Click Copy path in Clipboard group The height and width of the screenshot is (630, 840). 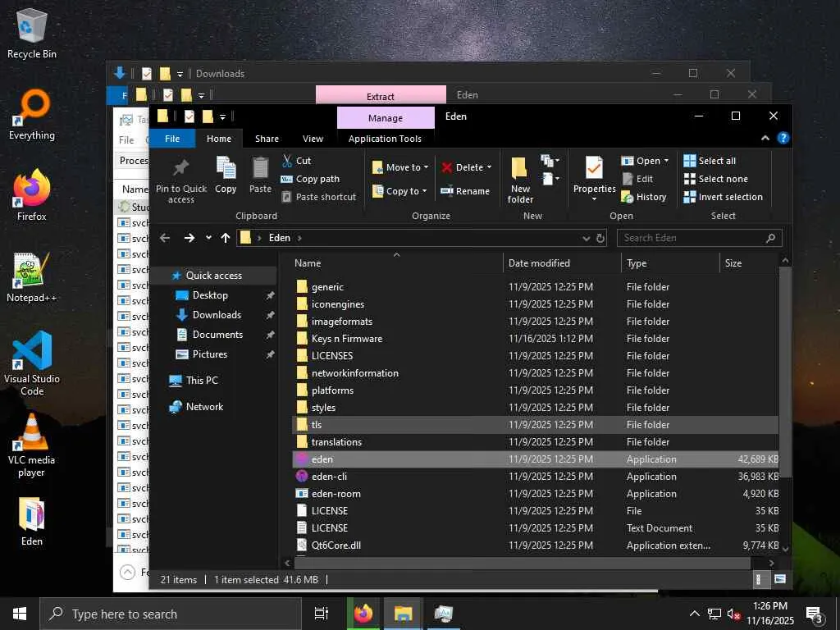(x=310, y=179)
